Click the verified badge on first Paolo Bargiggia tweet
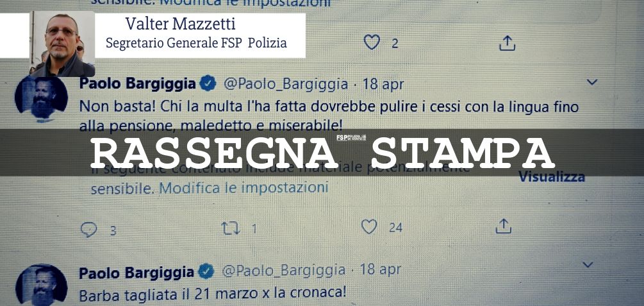 [208, 83]
